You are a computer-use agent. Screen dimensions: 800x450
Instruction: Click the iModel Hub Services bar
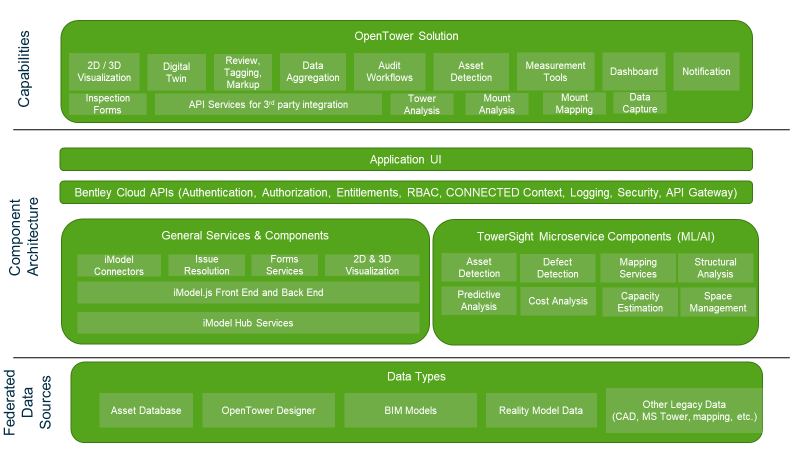pyautogui.click(x=248, y=323)
